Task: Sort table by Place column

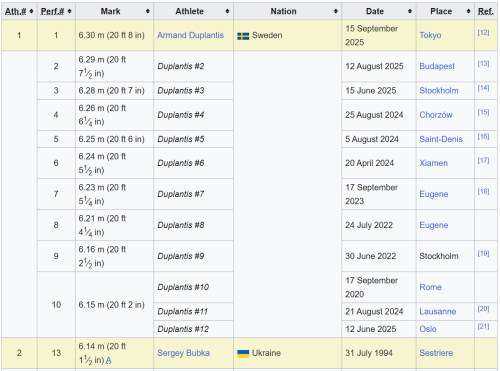Action: (x=468, y=11)
